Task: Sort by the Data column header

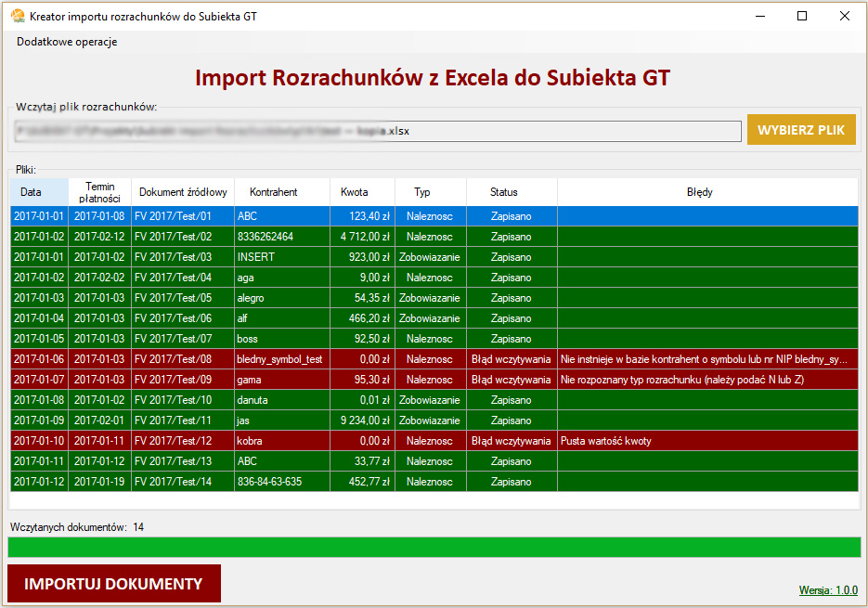Action: tap(32, 192)
